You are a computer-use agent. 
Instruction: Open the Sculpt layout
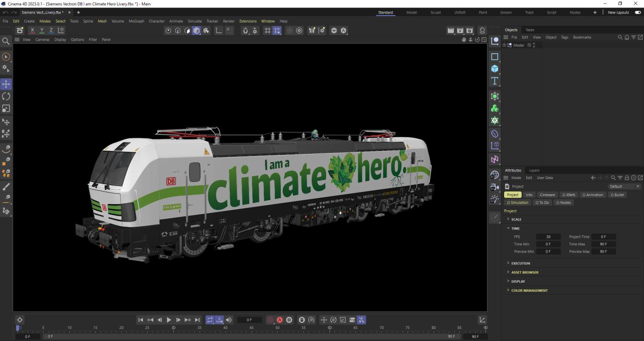pyautogui.click(x=435, y=13)
